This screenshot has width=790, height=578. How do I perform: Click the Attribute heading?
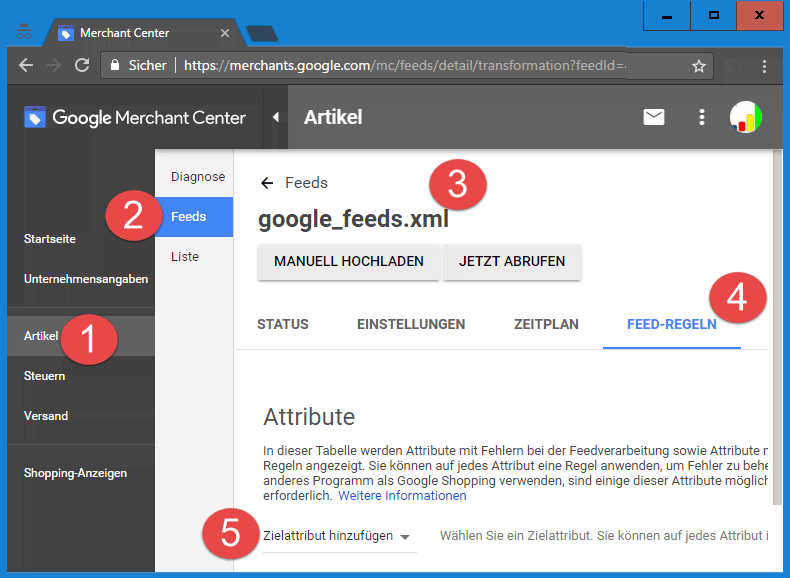point(309,417)
